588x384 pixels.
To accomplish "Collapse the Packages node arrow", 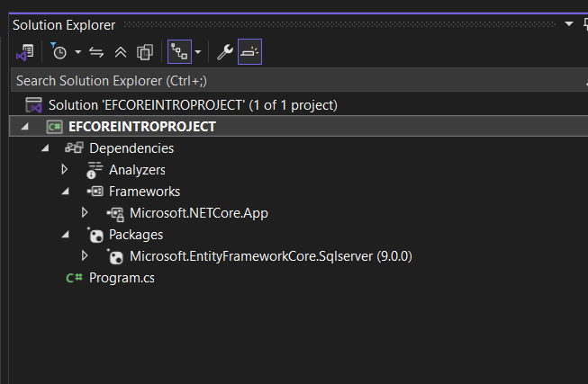I will 65,235.
